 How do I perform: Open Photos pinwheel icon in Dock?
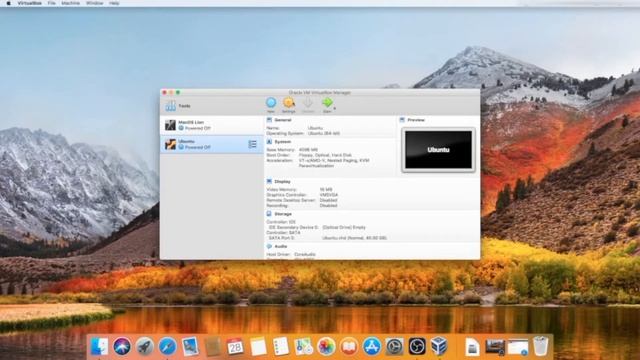[326, 347]
